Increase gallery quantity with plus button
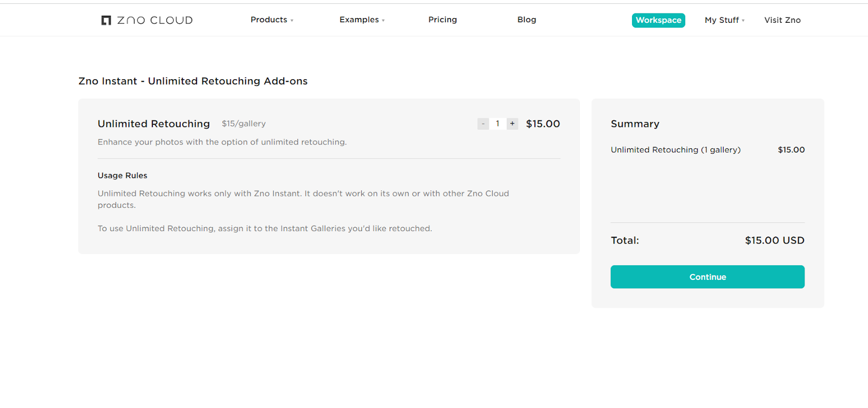The height and width of the screenshot is (408, 868). click(512, 124)
